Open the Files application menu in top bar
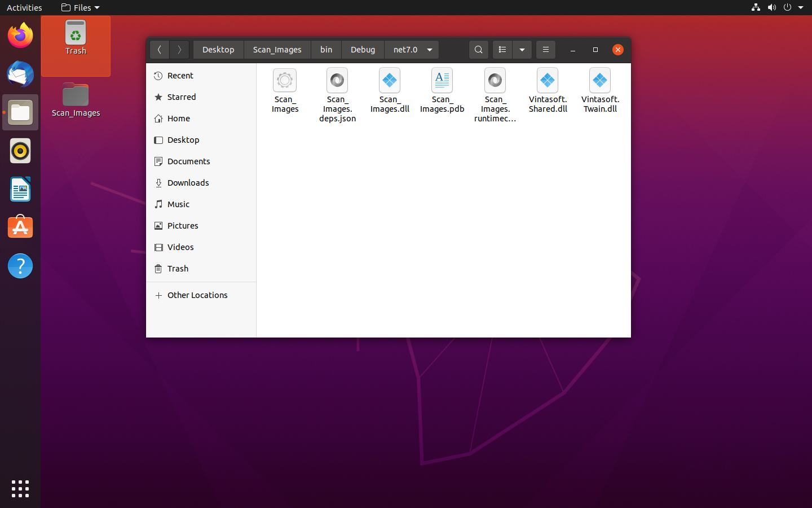 [80, 7]
